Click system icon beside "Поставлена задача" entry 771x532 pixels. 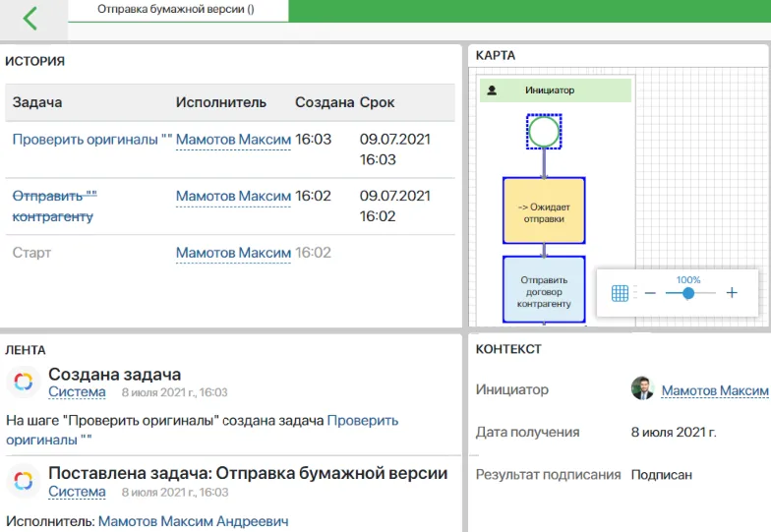pos(24,482)
